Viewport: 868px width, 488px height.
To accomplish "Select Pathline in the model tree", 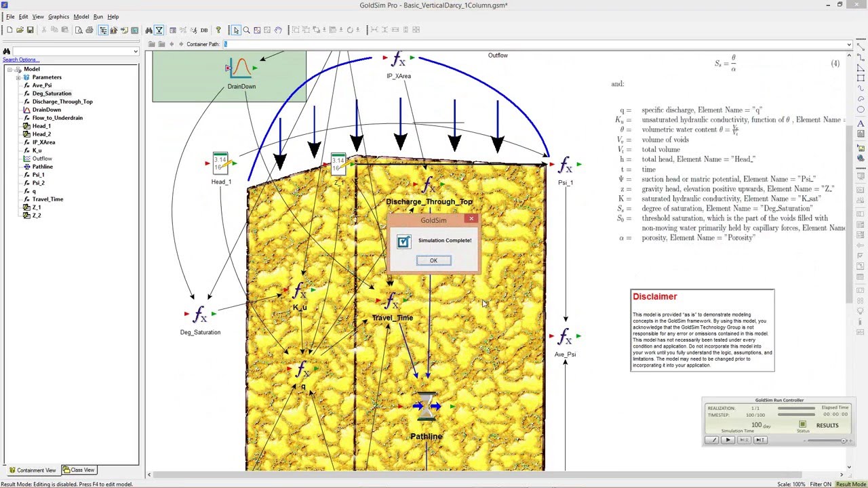I will click(42, 167).
